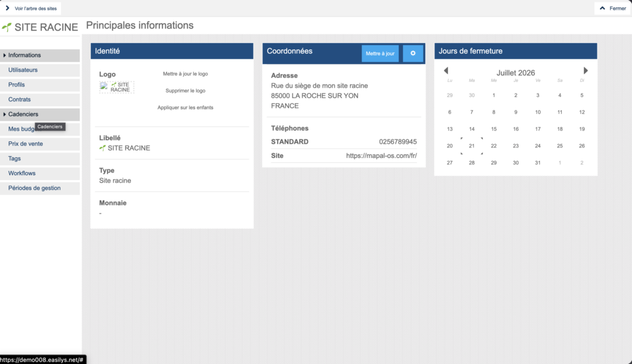Screen dimensions: 632x364
Task: Click the SITE RACINE logo thumbnail
Action: click(117, 87)
